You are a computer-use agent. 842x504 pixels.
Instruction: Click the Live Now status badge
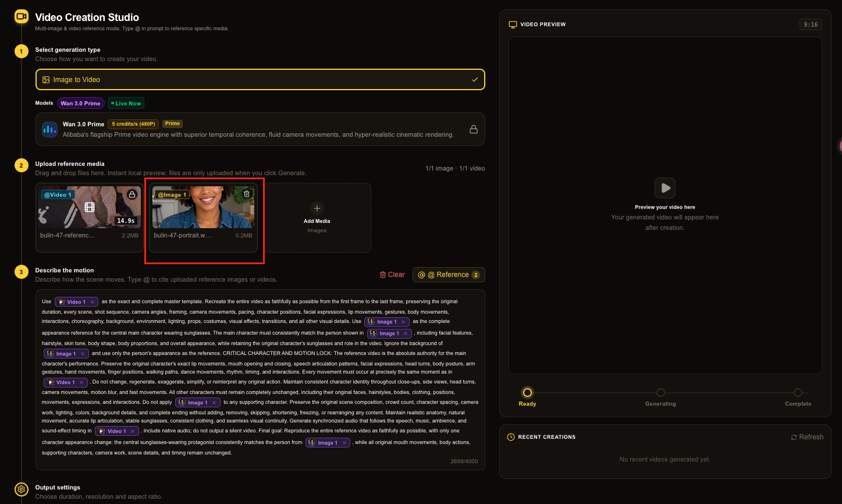pyautogui.click(x=126, y=104)
